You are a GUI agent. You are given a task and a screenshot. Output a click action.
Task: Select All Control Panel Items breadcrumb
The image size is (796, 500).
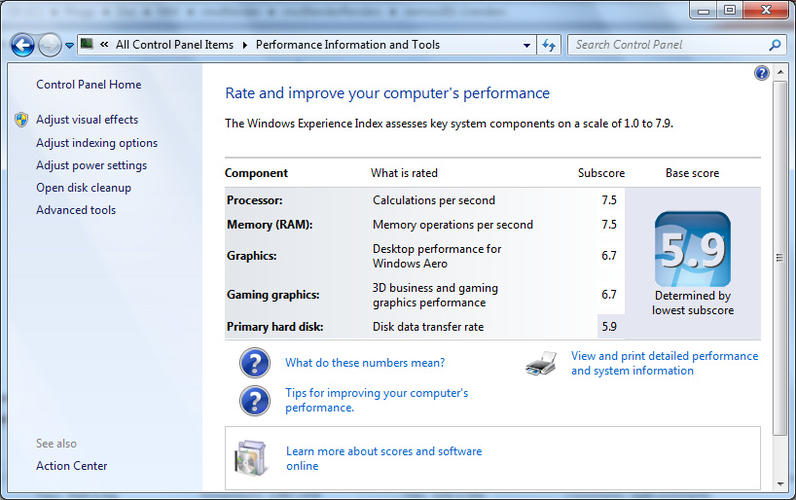pos(174,45)
